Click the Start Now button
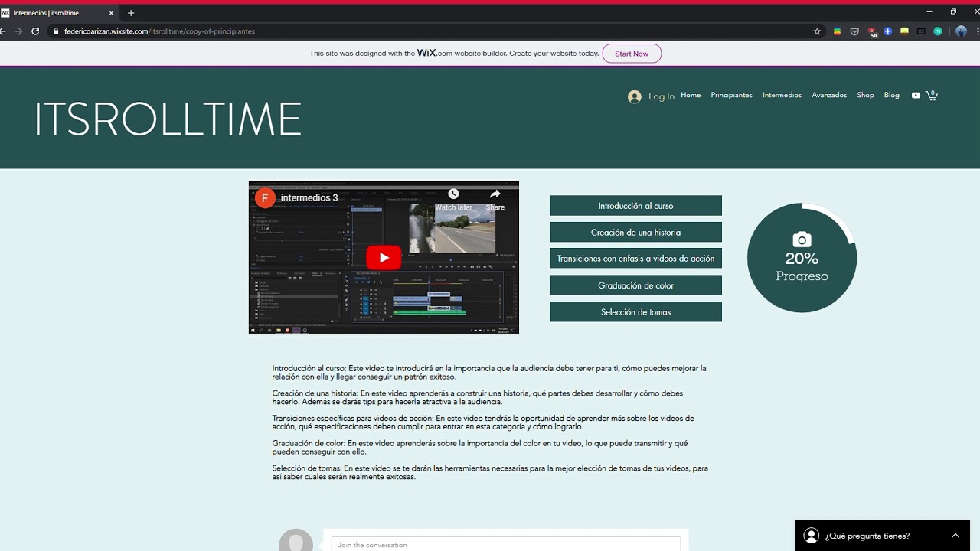Viewport: 980px width, 551px height. pyautogui.click(x=632, y=54)
